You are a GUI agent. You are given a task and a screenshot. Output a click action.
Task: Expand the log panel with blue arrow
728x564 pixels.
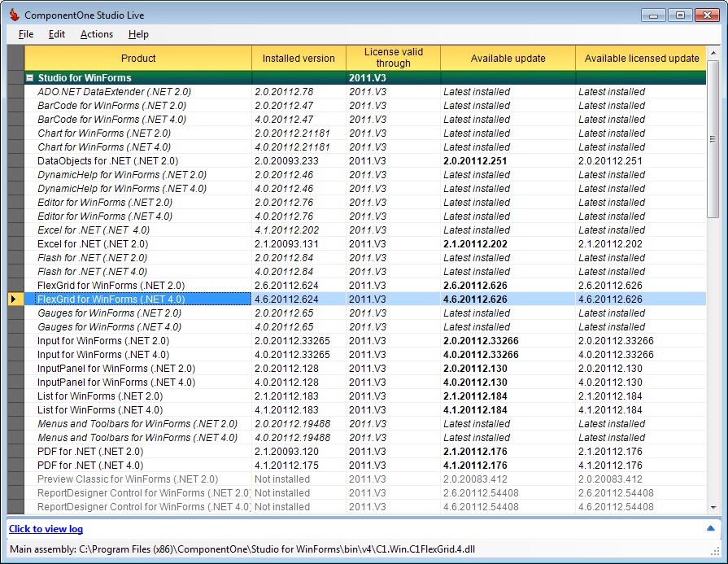(x=710, y=528)
